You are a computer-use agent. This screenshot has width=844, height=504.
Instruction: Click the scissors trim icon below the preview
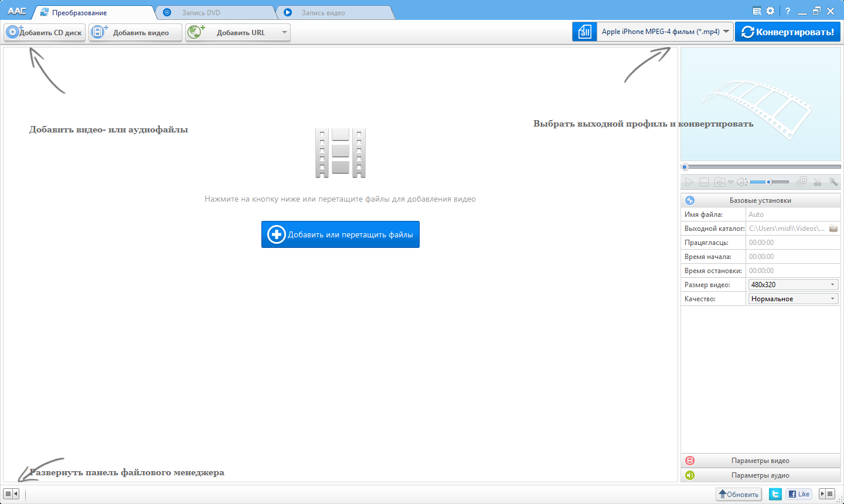pyautogui.click(x=818, y=182)
